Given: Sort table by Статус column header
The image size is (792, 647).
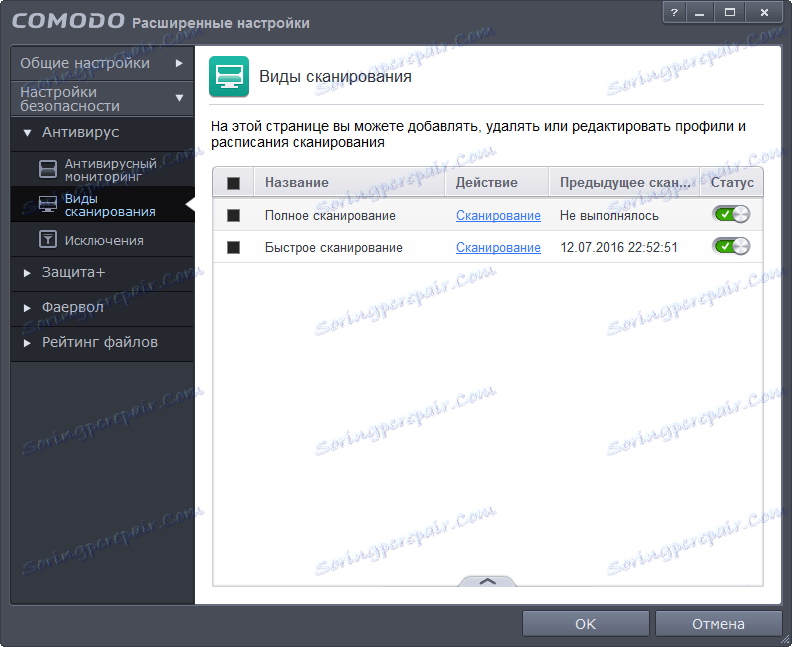Looking at the screenshot, I should [x=732, y=182].
